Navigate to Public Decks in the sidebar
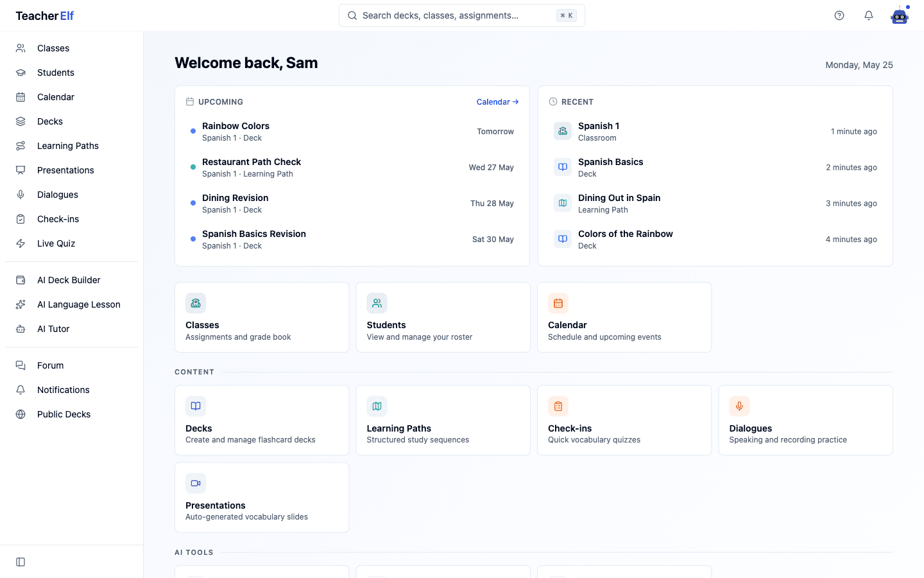Image resolution: width=924 pixels, height=578 pixels. [x=72, y=414]
